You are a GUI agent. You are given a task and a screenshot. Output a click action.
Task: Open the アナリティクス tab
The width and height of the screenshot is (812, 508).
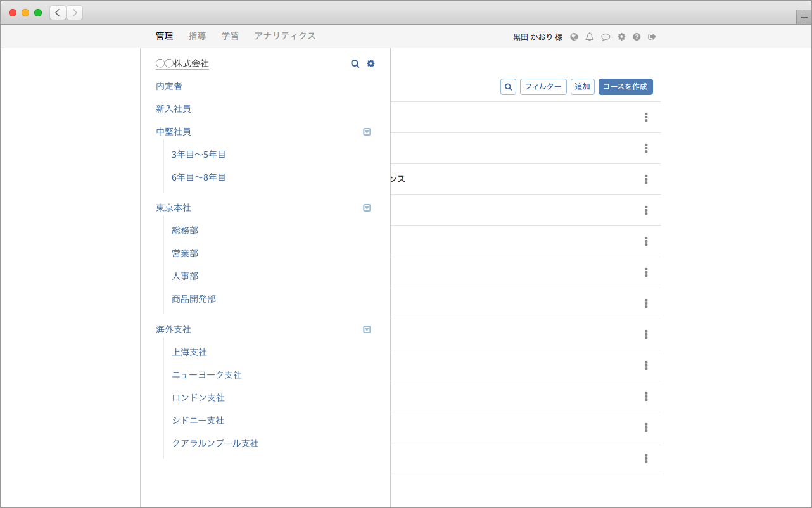tap(284, 36)
